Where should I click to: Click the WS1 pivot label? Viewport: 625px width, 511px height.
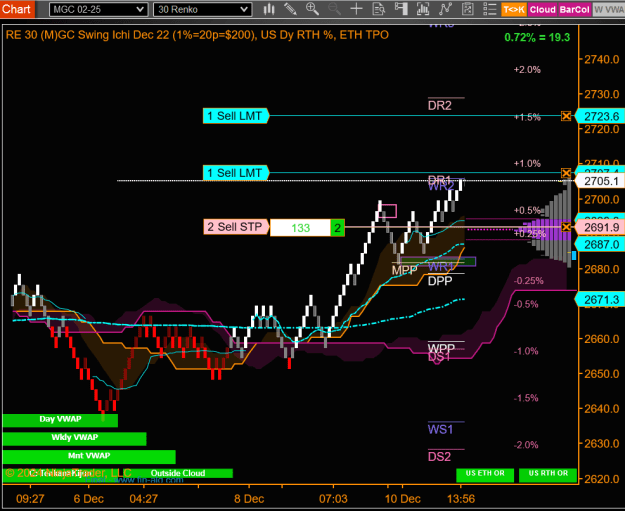pos(440,429)
